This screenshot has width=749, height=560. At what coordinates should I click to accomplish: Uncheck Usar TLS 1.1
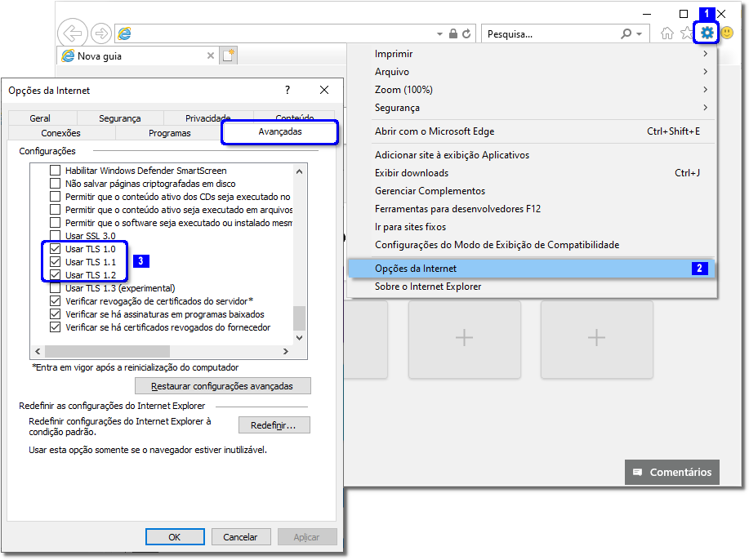[x=56, y=261]
